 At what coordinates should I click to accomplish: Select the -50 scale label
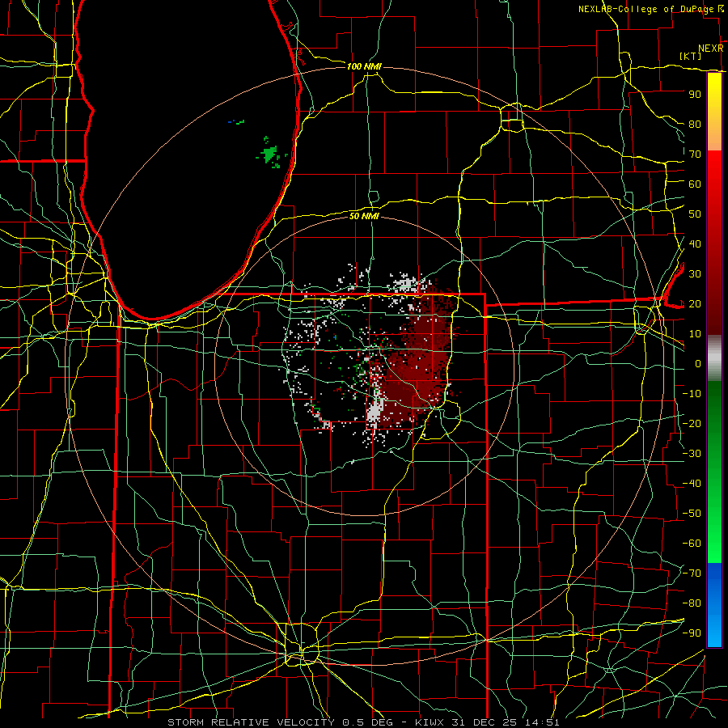692,514
